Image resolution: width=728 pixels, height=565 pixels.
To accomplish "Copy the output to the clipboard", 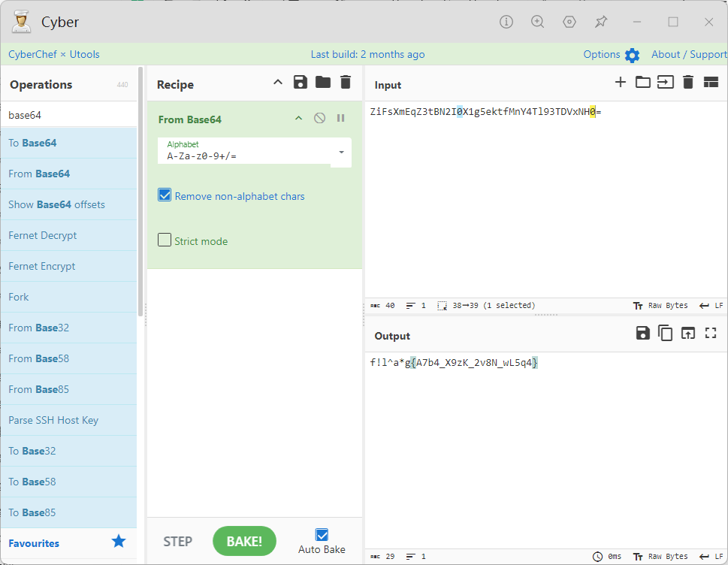I will pos(666,333).
